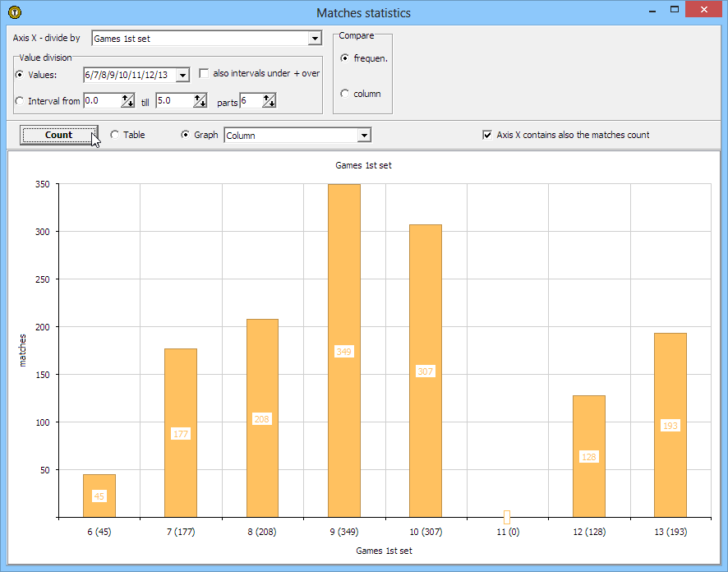This screenshot has width=728, height=572.
Task: Open the graph type Column dropdown
Action: tap(364, 136)
